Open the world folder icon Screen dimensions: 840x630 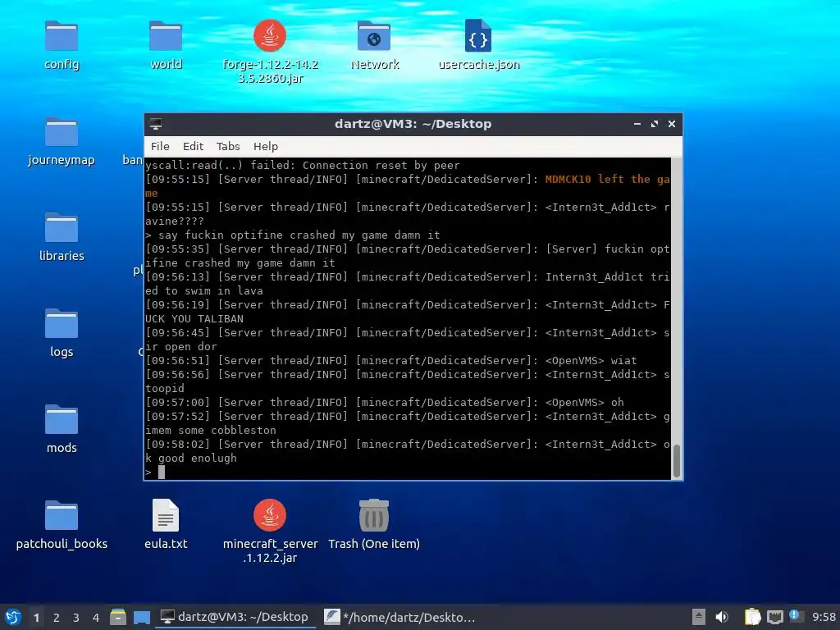pos(166,36)
